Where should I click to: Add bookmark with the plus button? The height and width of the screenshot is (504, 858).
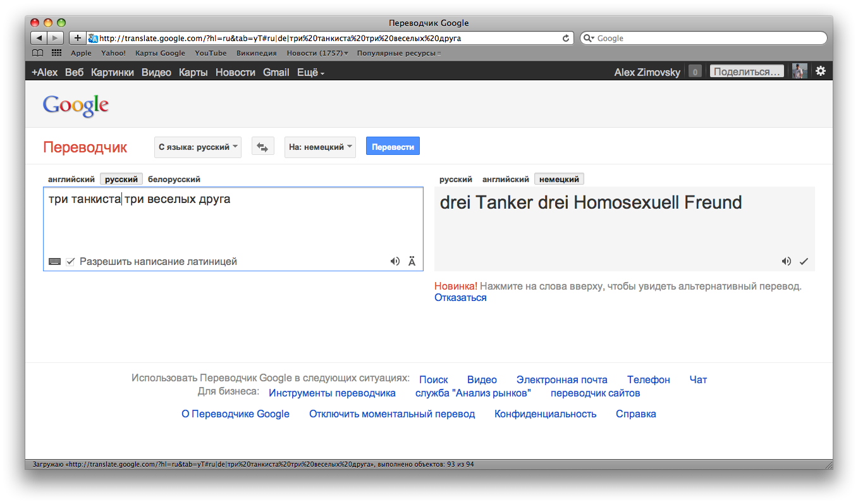pyautogui.click(x=78, y=38)
